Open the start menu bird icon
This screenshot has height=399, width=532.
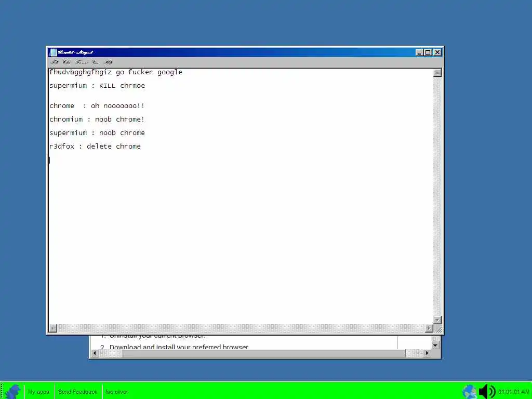pos(13,391)
